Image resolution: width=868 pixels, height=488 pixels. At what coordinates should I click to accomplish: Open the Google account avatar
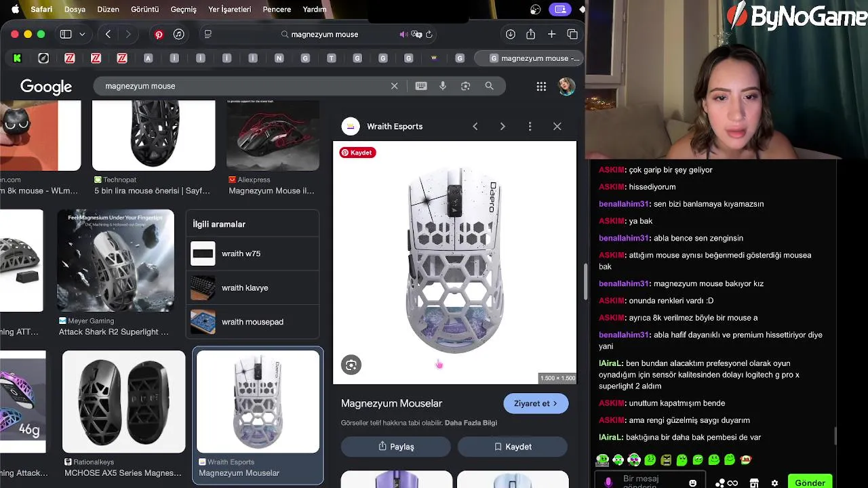click(566, 86)
